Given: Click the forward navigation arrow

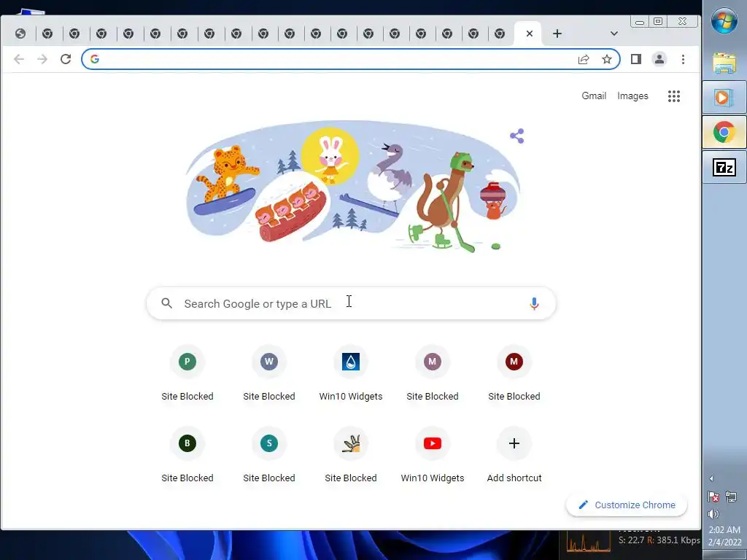Looking at the screenshot, I should pos(42,59).
